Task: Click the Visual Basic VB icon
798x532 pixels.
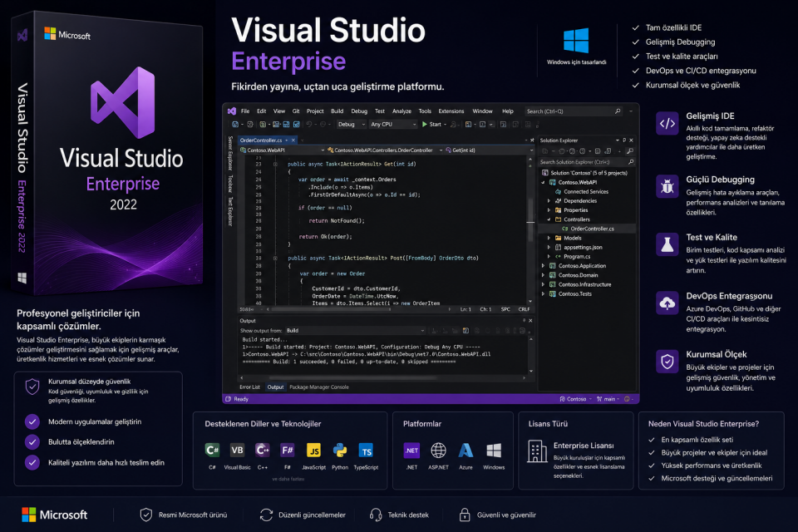Action: tap(237, 450)
